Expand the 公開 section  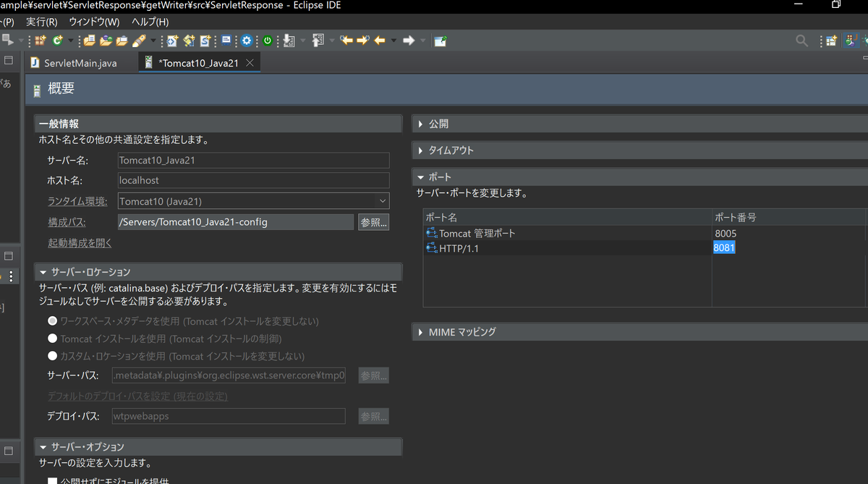tap(421, 124)
